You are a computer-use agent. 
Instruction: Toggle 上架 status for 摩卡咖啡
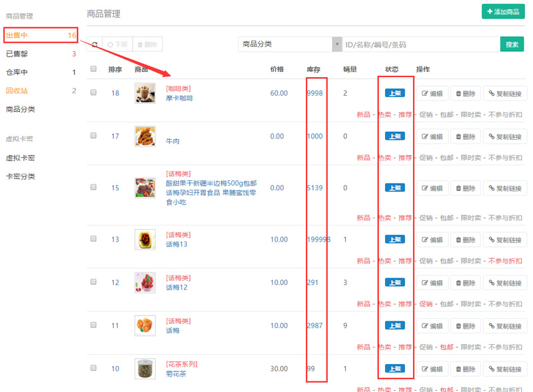394,93
